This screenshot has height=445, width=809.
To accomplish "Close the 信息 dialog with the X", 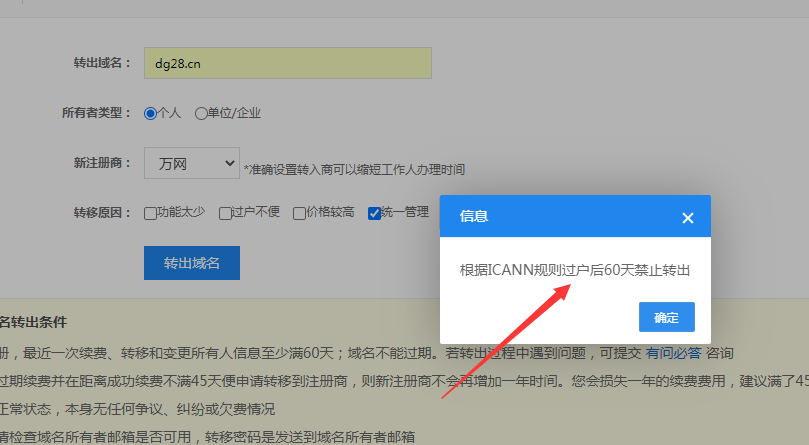I will tap(687, 217).
